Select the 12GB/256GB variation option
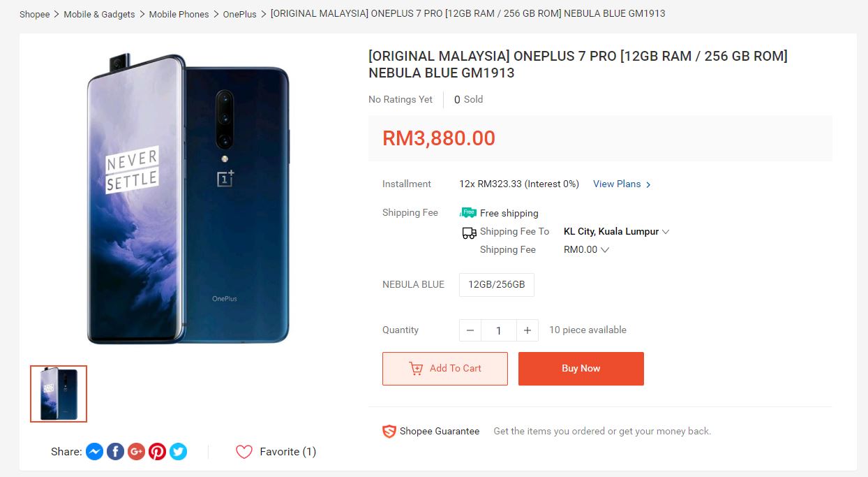Viewport: 868px width, 477px height. click(496, 285)
